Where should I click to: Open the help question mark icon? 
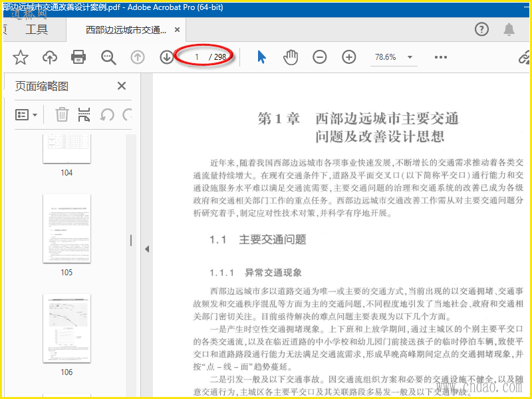pos(481,29)
